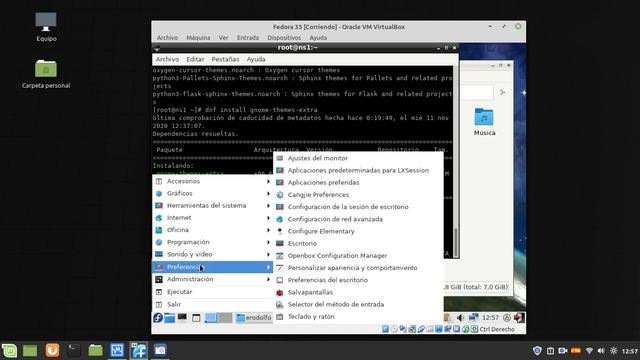The image size is (640, 360).
Task: Open VirtualBox Ver menu
Action: click(223, 38)
